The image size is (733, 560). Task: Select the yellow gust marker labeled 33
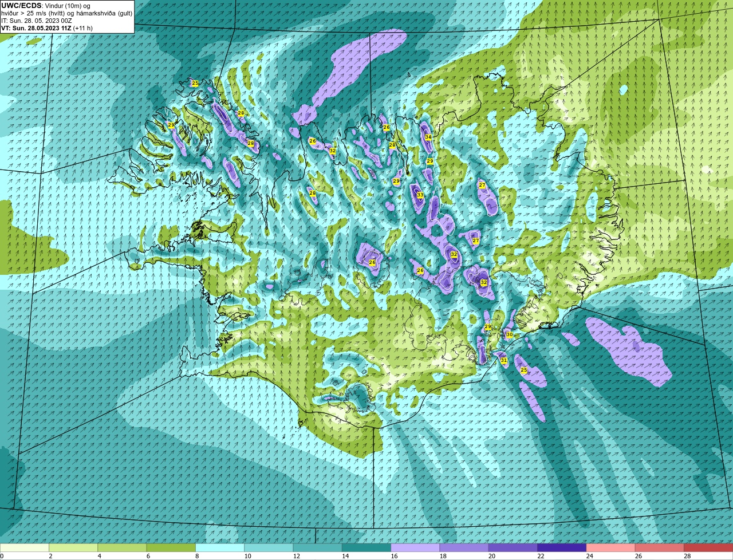420,195
